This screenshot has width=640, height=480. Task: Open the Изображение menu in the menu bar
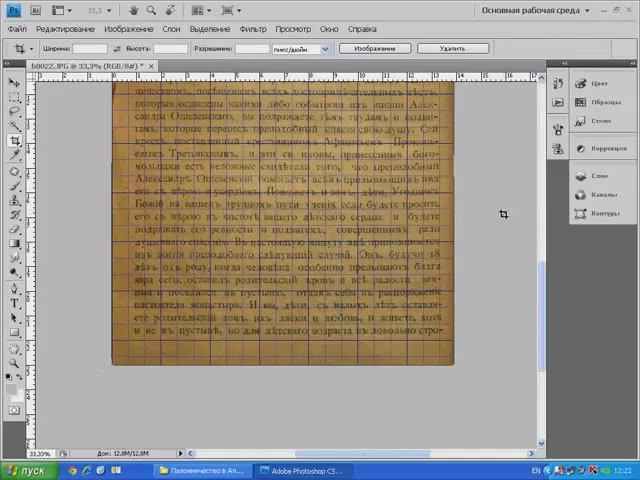point(128,29)
